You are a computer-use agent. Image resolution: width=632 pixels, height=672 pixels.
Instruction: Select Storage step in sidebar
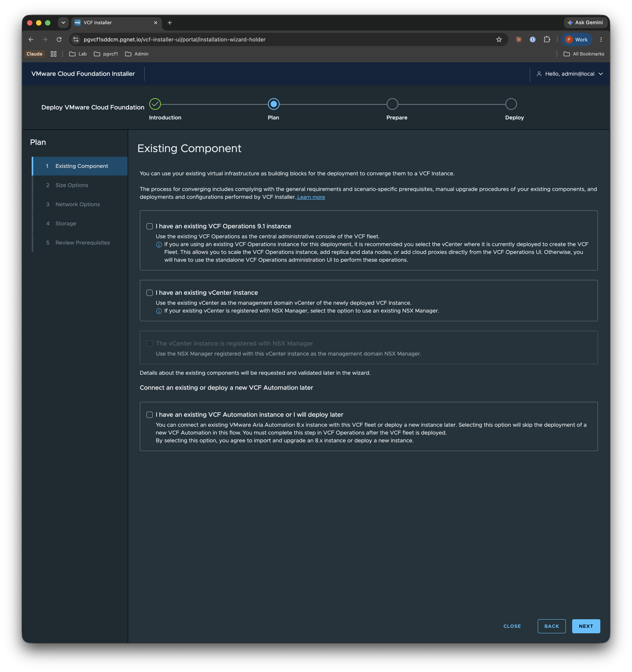coord(80,223)
